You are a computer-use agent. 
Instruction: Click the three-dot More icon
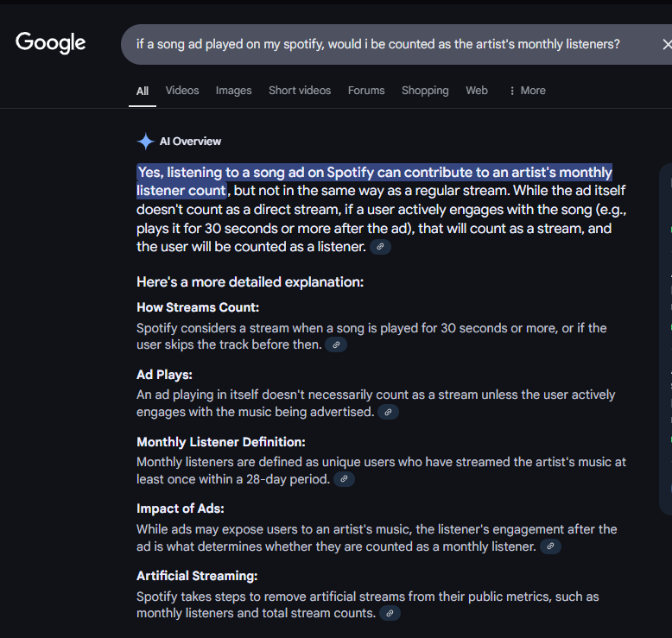pos(512,91)
